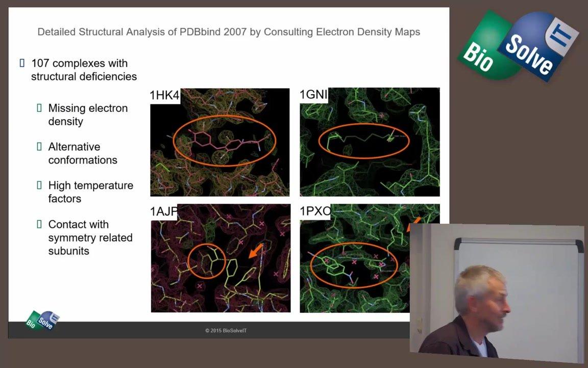Click the bullet marker before '107 complexes'
The width and height of the screenshot is (588, 368).
tap(22, 63)
